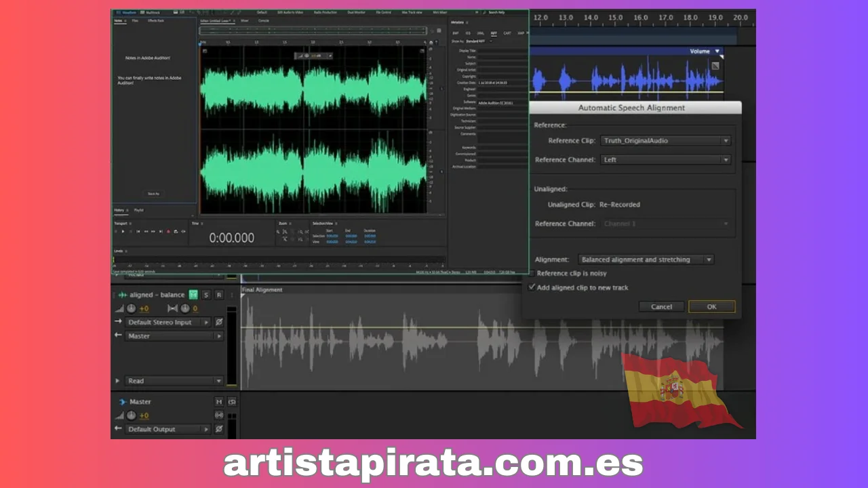The image size is (868, 488).
Task: Click the Selection Start time value
Action: point(332,236)
